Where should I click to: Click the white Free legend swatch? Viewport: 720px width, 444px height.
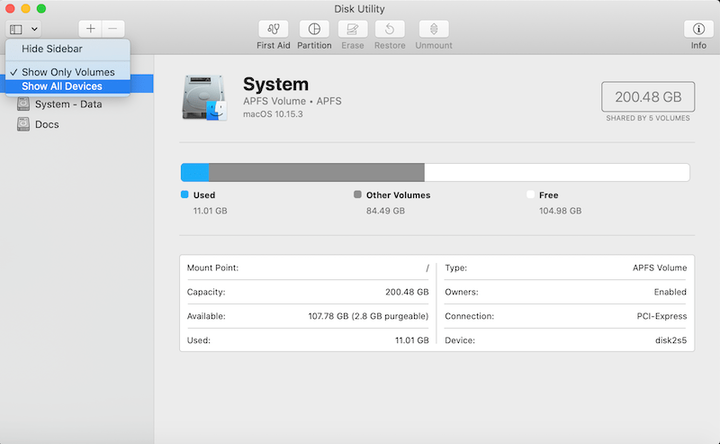pyautogui.click(x=530, y=195)
